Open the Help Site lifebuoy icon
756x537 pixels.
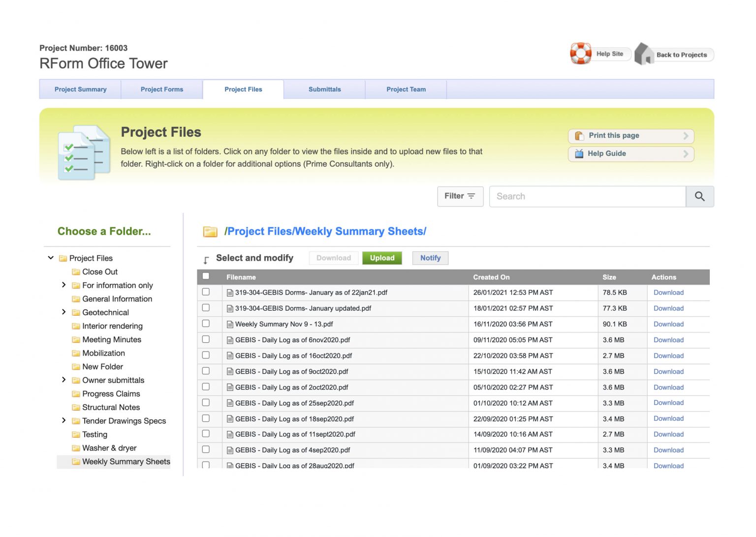pos(581,53)
